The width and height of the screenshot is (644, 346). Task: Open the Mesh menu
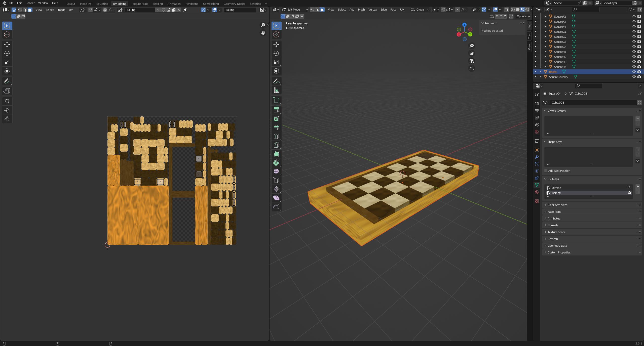[361, 10]
